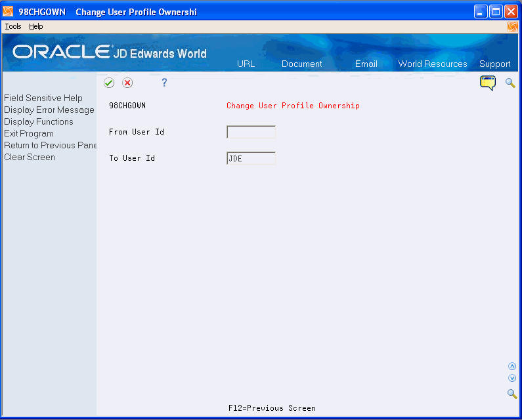Screen dimensions: 522x420
Task: Select the Document banner tab
Action: [x=301, y=64]
